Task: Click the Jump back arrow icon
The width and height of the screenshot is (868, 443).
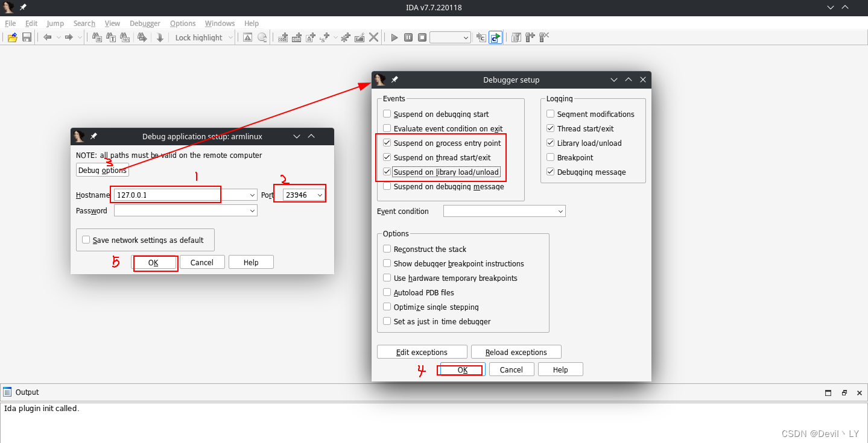Action: tap(48, 37)
